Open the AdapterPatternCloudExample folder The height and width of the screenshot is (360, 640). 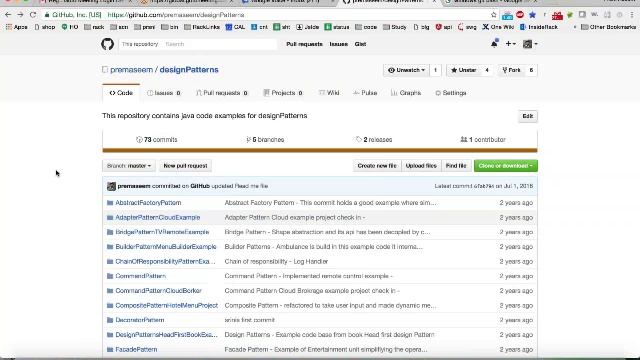click(x=158, y=218)
